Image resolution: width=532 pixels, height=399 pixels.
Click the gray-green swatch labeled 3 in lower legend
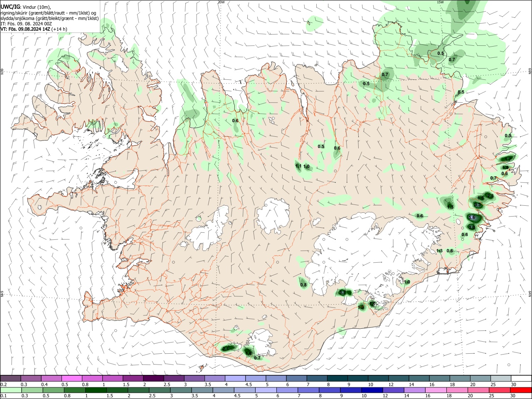[180, 390]
